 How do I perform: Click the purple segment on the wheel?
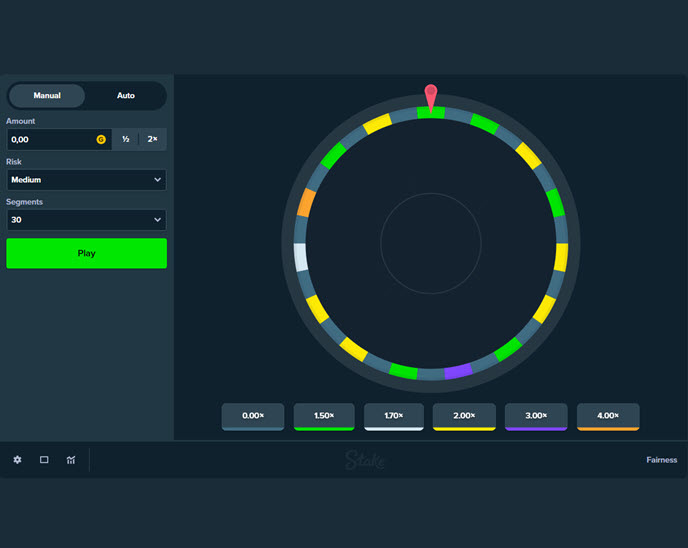pyautogui.click(x=458, y=371)
